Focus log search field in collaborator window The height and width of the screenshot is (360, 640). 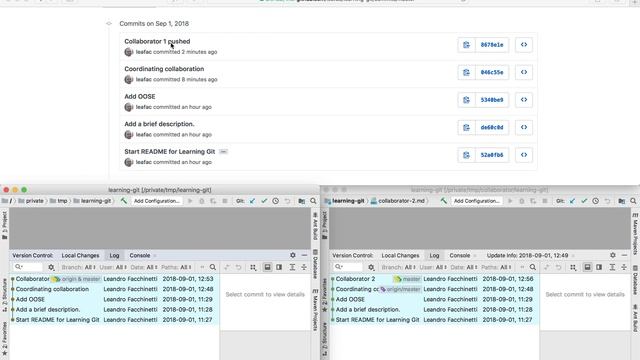pyautogui.click(x=348, y=267)
